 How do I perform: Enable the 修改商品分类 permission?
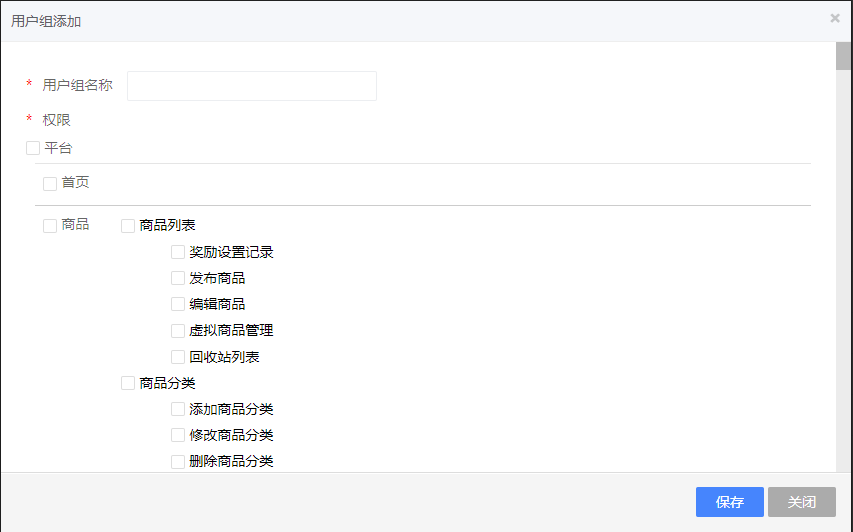[x=178, y=435]
